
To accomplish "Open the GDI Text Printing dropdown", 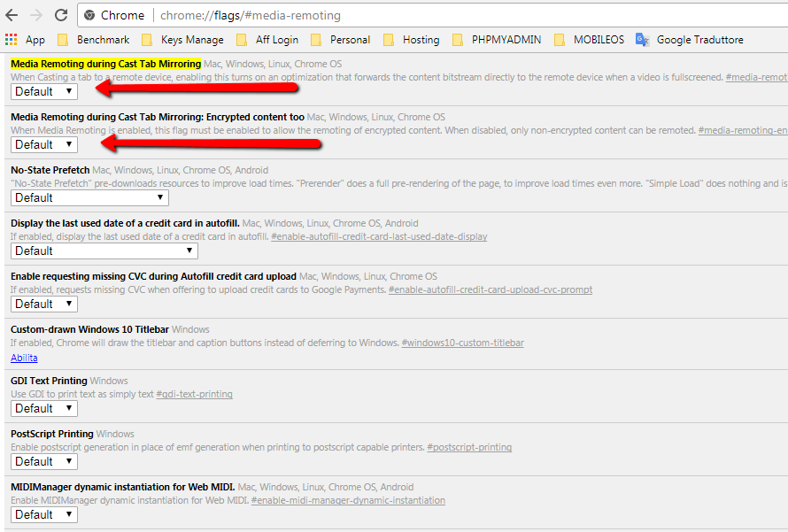I will point(44,408).
